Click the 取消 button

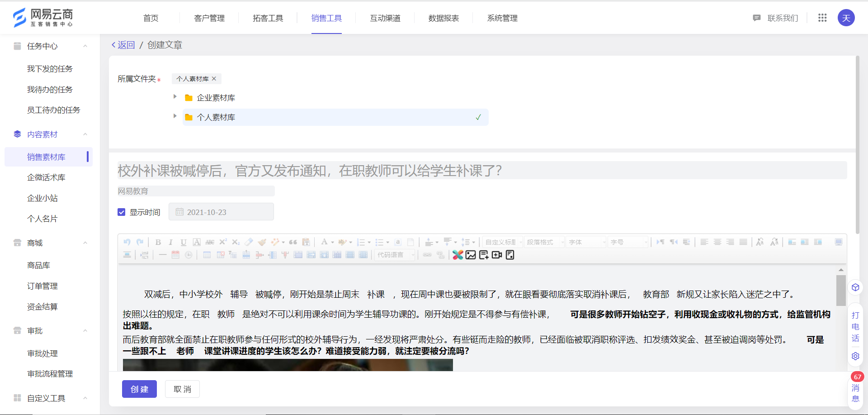[182, 389]
